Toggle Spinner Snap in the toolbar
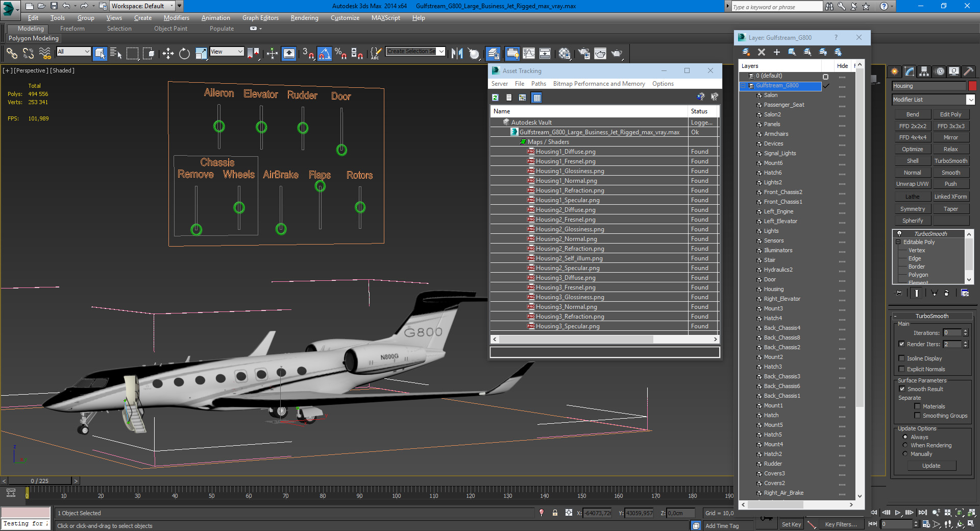980x531 pixels. pos(357,53)
